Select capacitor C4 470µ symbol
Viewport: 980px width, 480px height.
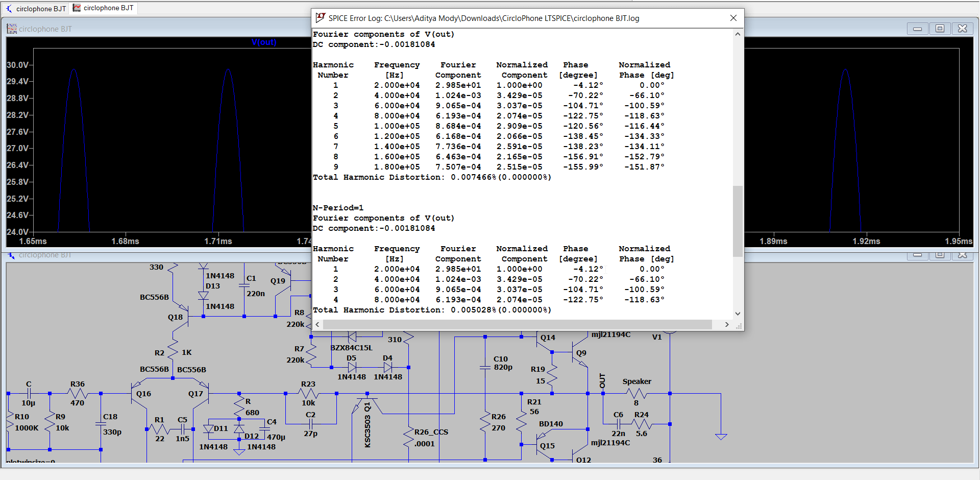[x=265, y=429]
